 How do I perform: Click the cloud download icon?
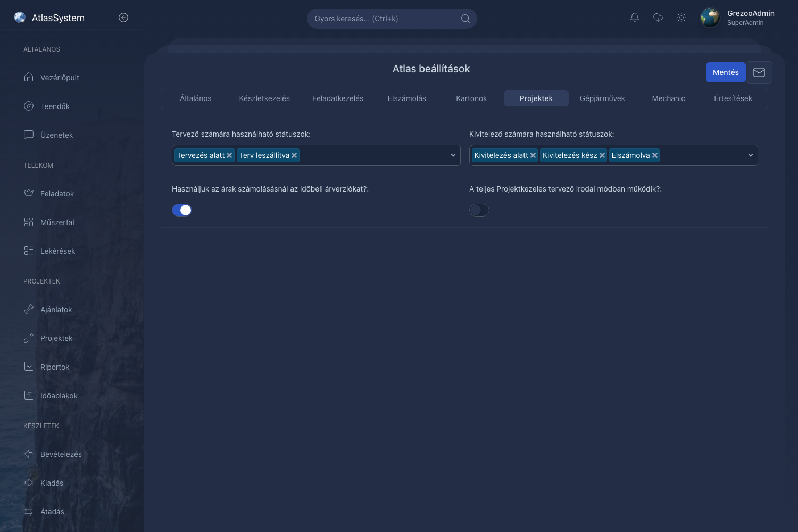[658, 18]
